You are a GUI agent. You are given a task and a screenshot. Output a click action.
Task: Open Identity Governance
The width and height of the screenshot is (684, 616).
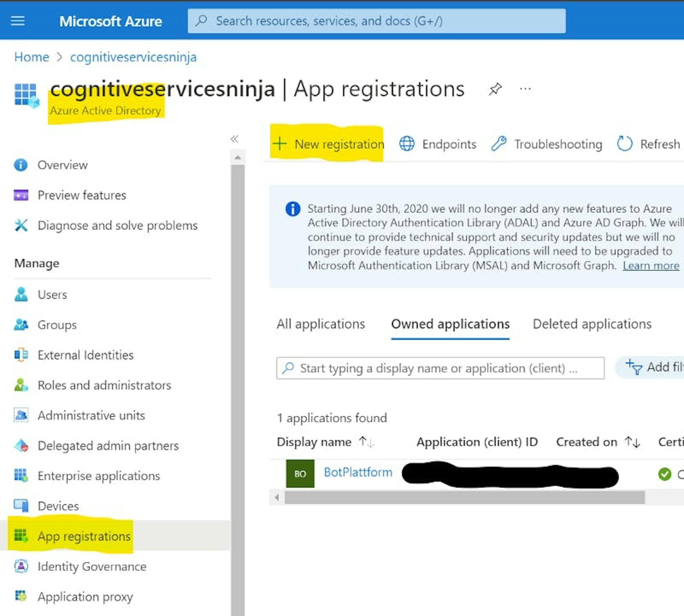coord(92,567)
